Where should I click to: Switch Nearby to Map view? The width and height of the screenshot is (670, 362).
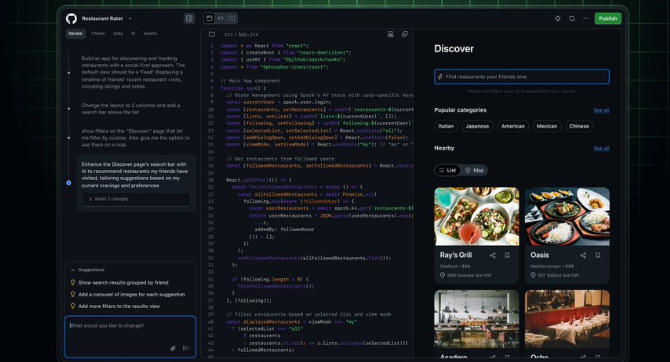(x=474, y=170)
